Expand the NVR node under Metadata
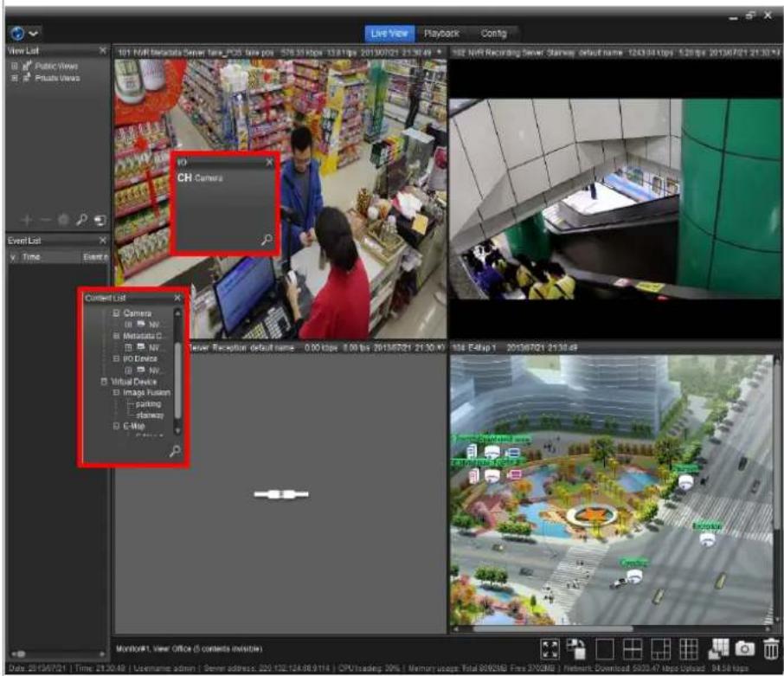Image resolution: width=784 pixels, height=676 pixels. [128, 347]
